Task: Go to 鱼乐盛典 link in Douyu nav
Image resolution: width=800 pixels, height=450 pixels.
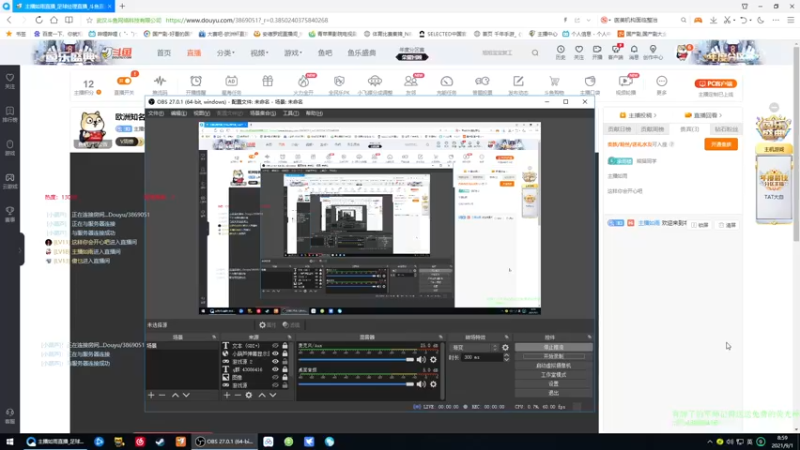Action: (362, 53)
